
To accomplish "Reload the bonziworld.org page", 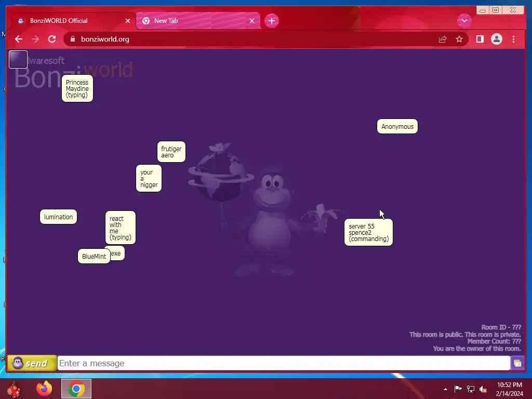I will pyautogui.click(x=52, y=39).
